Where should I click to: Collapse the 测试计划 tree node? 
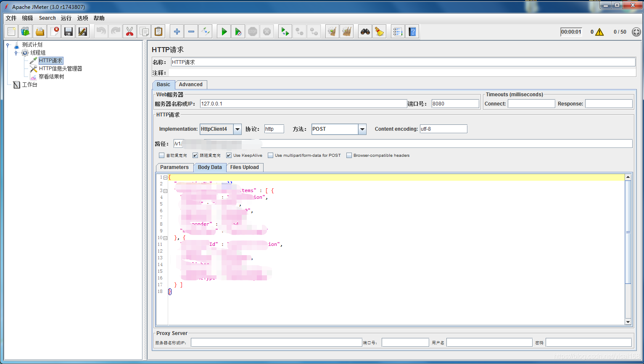click(x=8, y=45)
